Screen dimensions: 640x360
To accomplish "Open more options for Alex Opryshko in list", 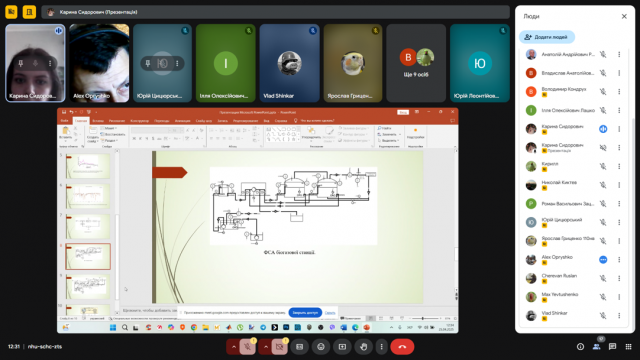I will tap(619, 260).
